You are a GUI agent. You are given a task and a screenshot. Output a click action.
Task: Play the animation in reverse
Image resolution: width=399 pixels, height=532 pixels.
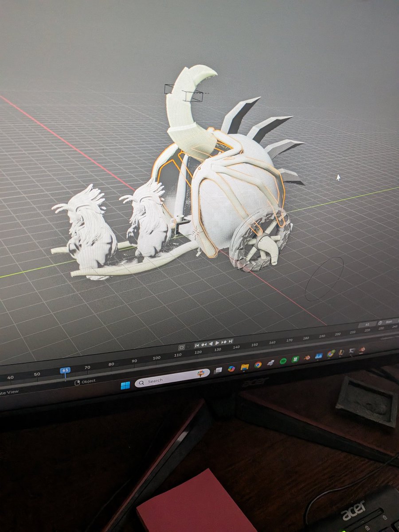pyautogui.click(x=211, y=344)
